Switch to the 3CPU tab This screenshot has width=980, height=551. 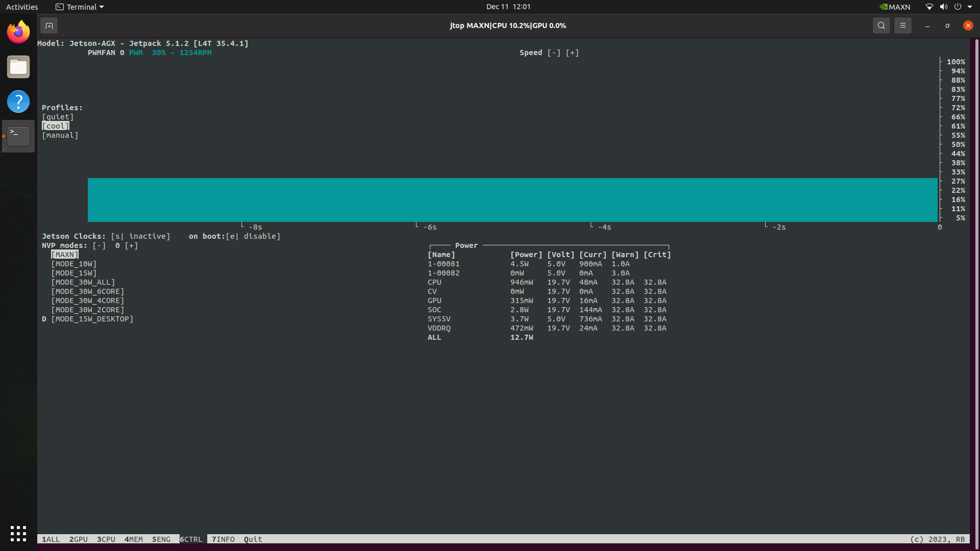tap(106, 539)
